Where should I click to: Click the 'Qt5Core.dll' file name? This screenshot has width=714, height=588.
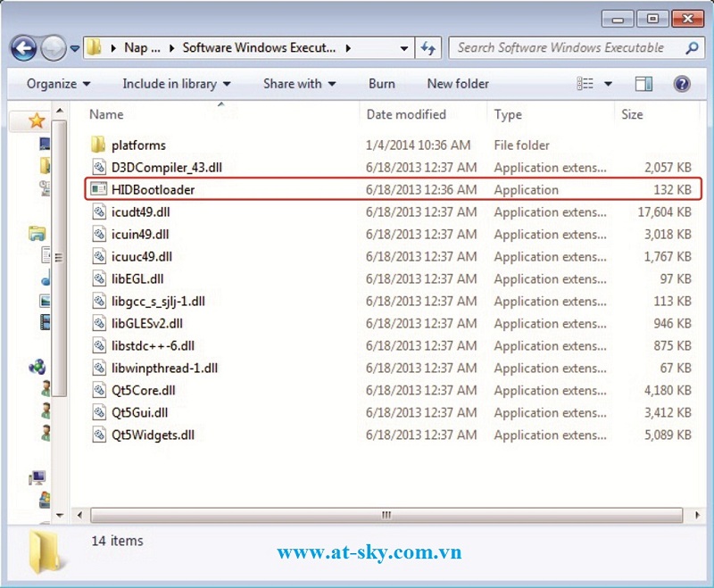coord(144,391)
